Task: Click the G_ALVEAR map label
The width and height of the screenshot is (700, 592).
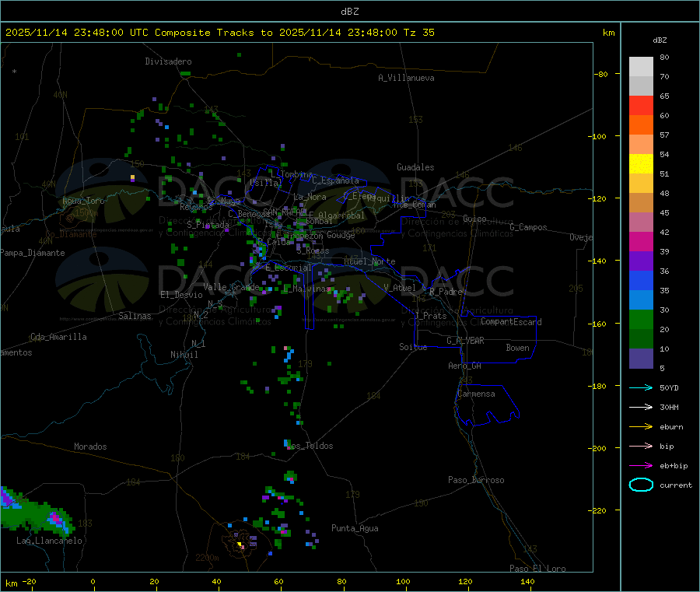Action: (x=465, y=341)
